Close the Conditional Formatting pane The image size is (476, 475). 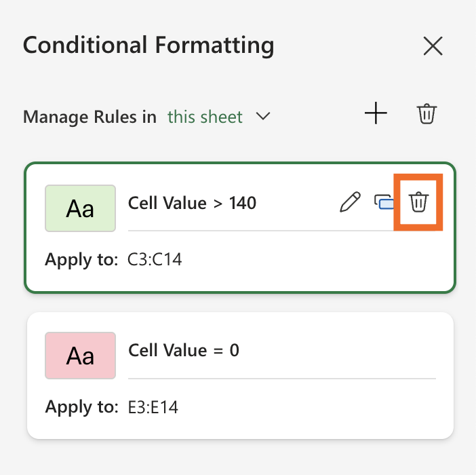[433, 46]
